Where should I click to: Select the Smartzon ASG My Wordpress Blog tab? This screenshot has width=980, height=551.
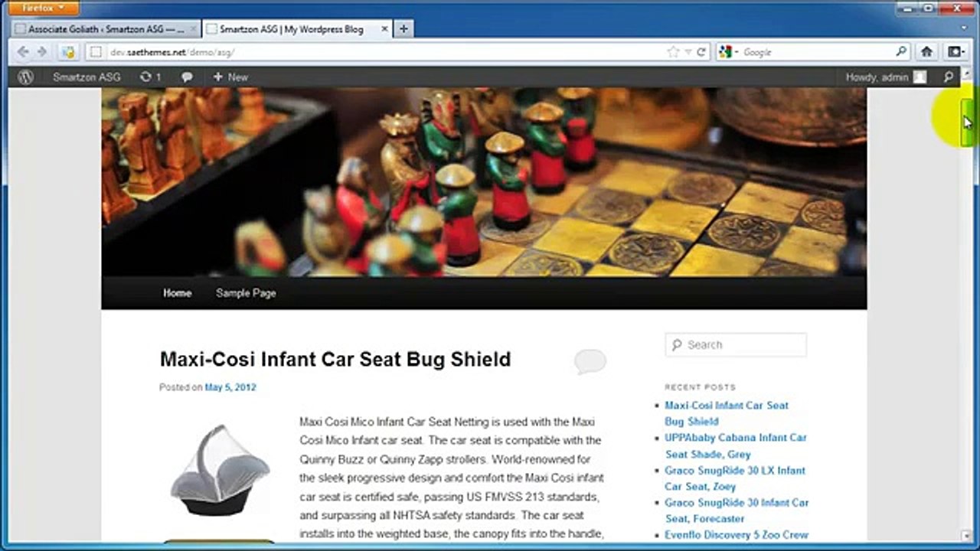click(x=299, y=29)
